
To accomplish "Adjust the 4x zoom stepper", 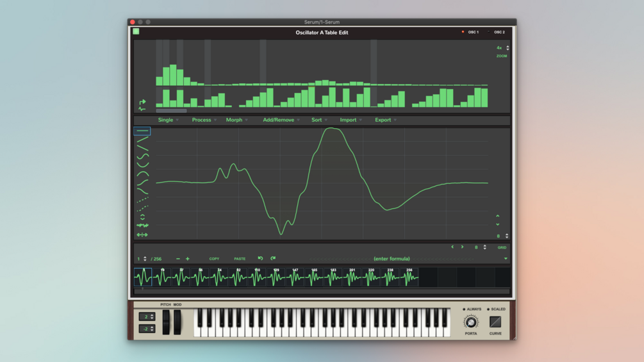I will 508,48.
